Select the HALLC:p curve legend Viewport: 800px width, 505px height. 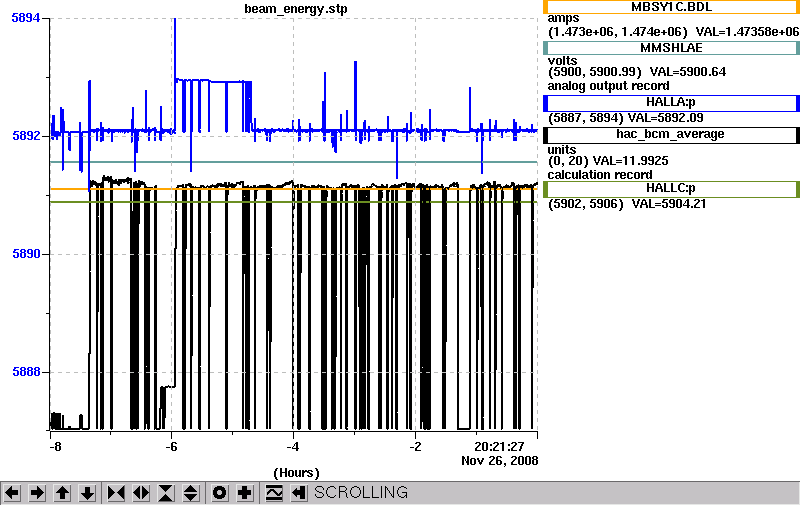click(x=671, y=189)
